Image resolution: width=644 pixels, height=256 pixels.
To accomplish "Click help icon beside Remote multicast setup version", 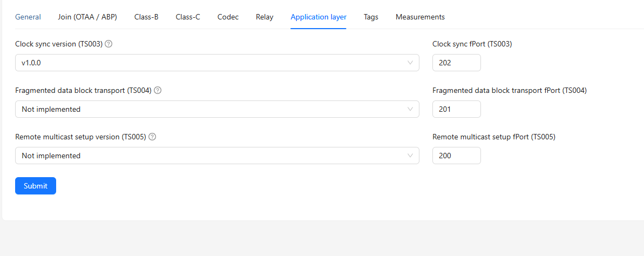I will click(x=152, y=137).
